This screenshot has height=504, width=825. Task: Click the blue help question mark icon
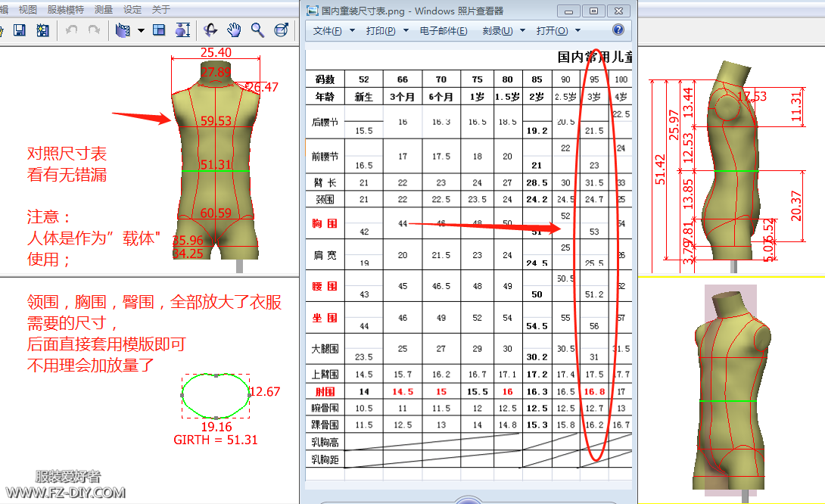pyautogui.click(x=618, y=30)
